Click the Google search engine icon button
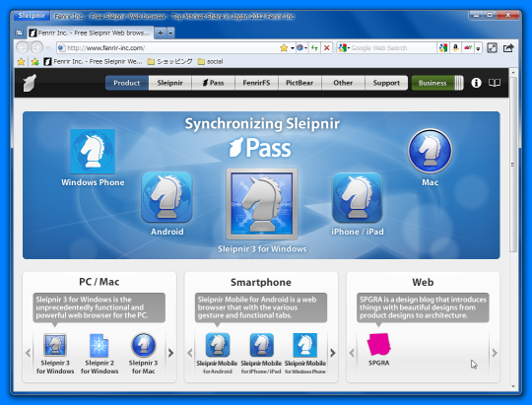The width and height of the screenshot is (532, 405). point(443,48)
